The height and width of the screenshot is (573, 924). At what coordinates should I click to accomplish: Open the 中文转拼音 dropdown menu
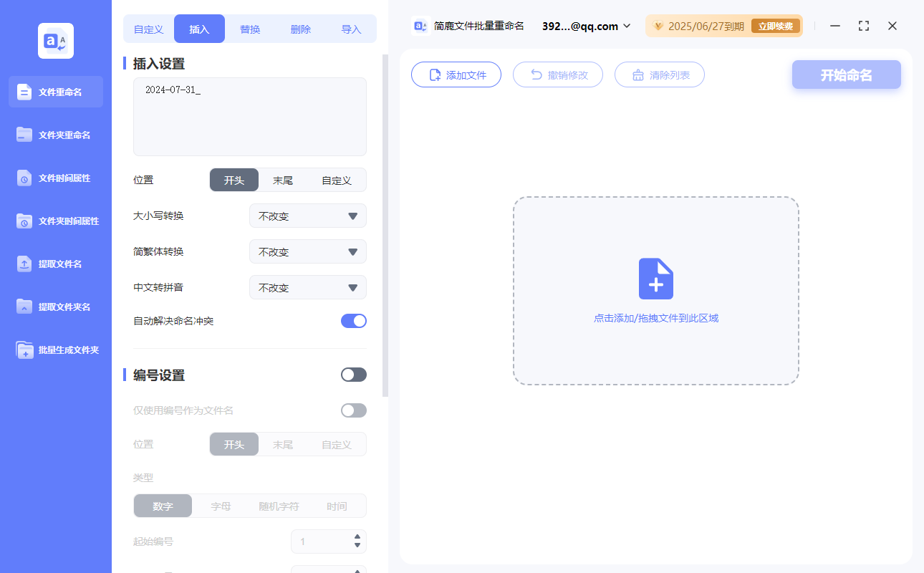307,287
